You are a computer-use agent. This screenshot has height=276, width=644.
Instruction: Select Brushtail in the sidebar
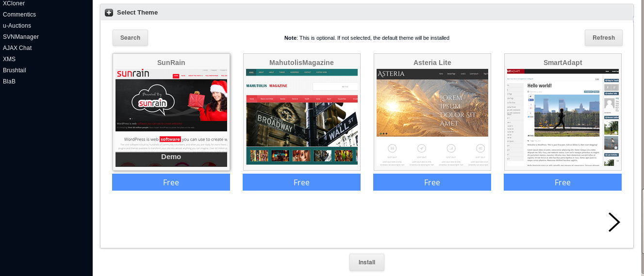tap(15, 70)
